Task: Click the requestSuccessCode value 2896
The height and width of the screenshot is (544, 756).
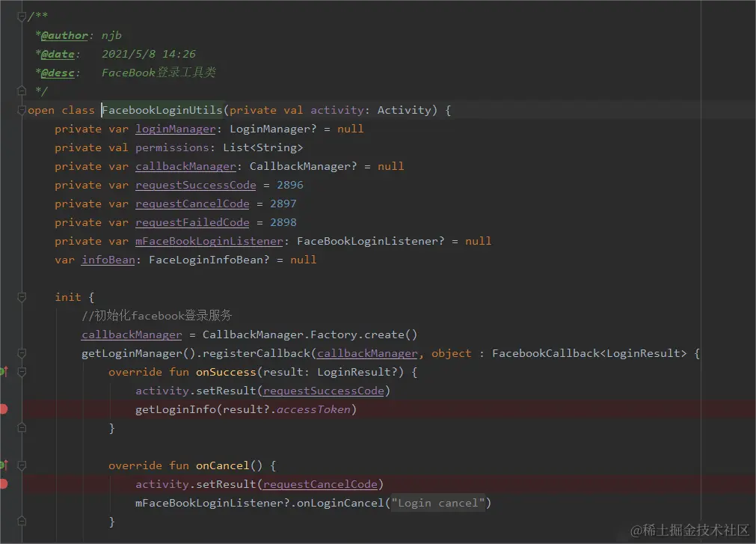Action: click(290, 185)
